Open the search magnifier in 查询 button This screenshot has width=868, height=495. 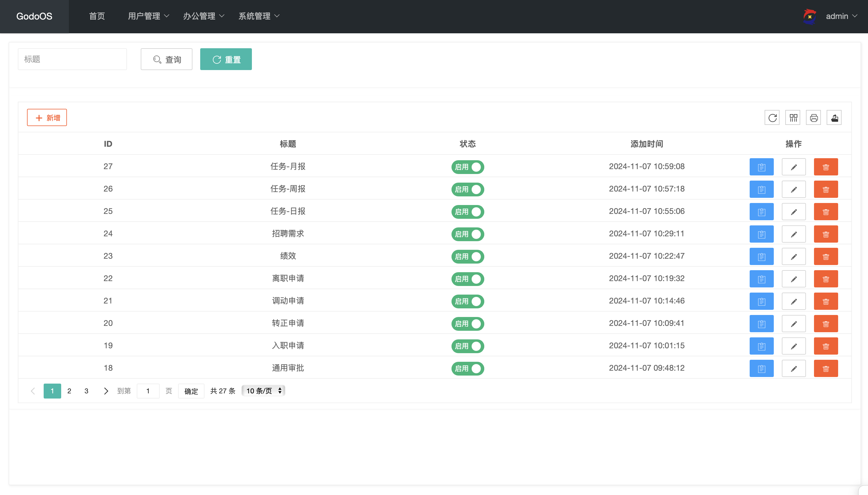tap(157, 59)
